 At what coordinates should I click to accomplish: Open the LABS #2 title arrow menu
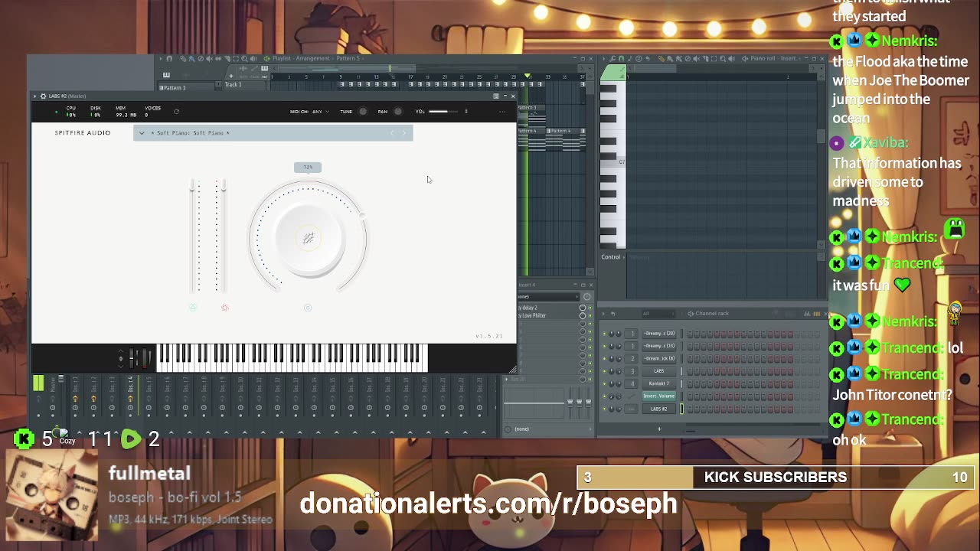click(35, 96)
